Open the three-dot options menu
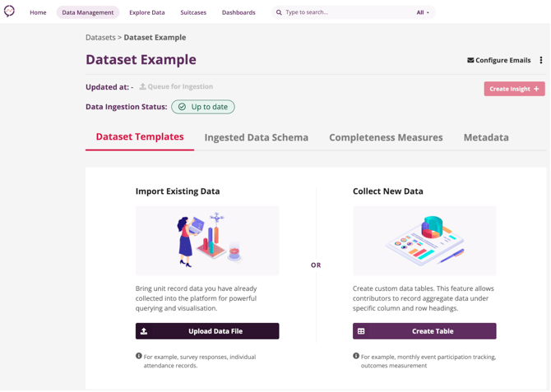Image resolution: width=551 pixels, height=392 pixels. coord(541,60)
